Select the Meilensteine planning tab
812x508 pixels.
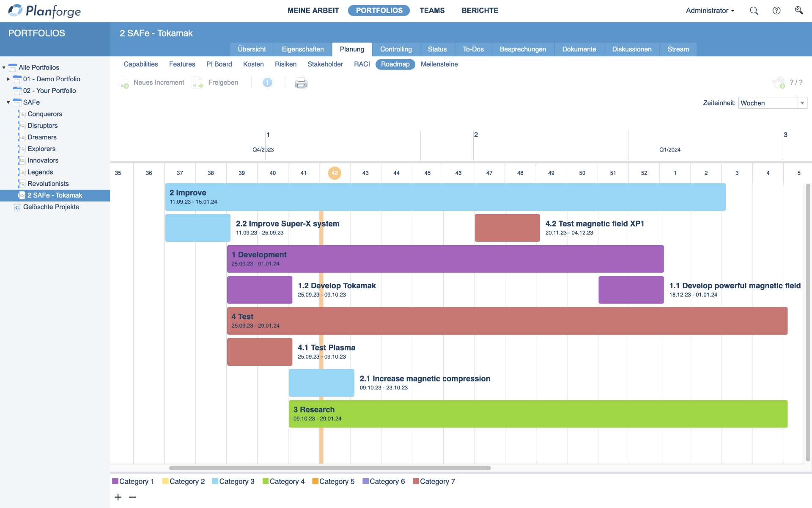click(x=439, y=64)
